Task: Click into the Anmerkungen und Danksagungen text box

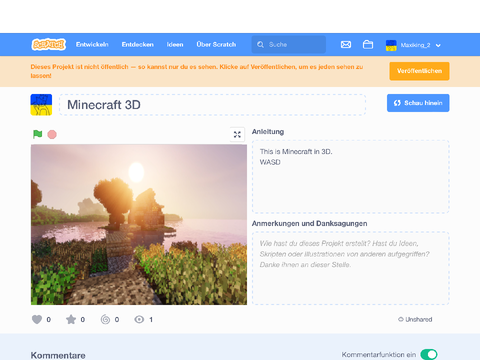Action: [x=351, y=268]
